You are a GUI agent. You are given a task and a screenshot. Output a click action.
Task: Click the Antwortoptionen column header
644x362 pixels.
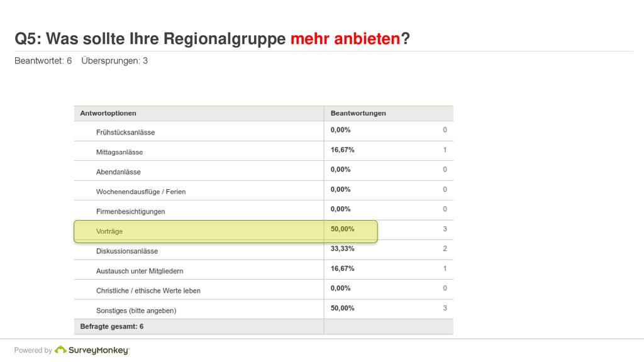pos(108,113)
